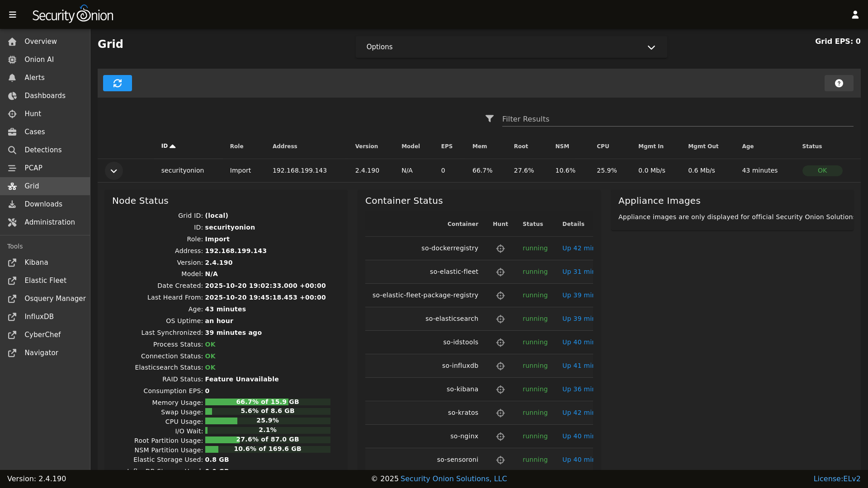
Task: Collapse the securityonion node row
Action: 114,171
